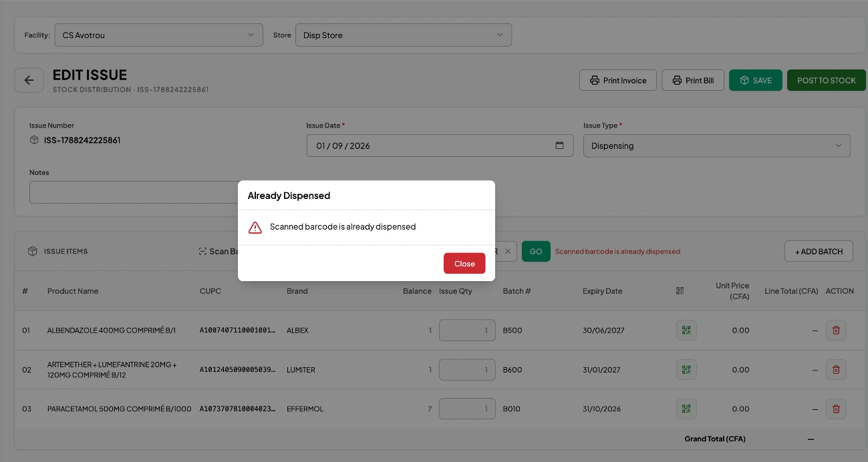
Task: Delete the Albendazole row
Action: point(836,330)
